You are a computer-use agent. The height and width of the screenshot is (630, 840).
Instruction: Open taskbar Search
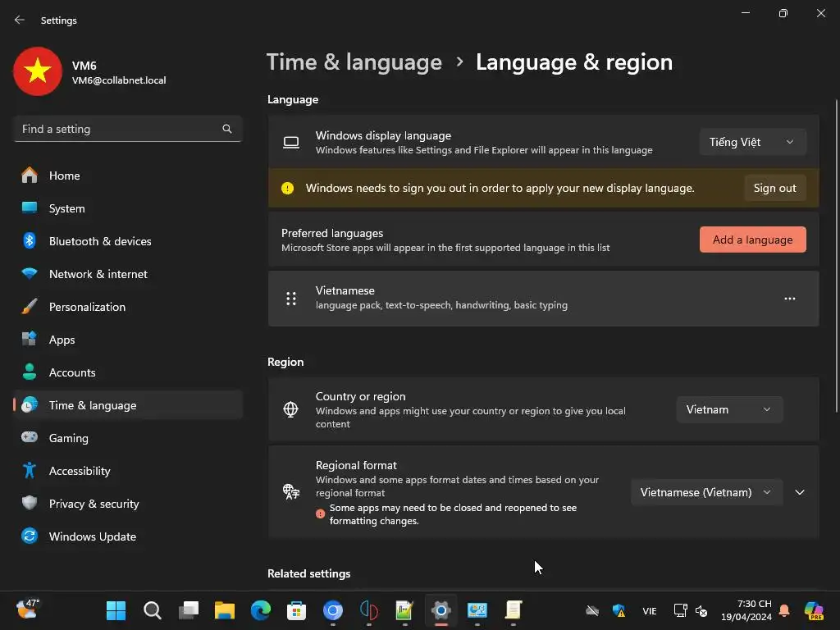click(152, 610)
